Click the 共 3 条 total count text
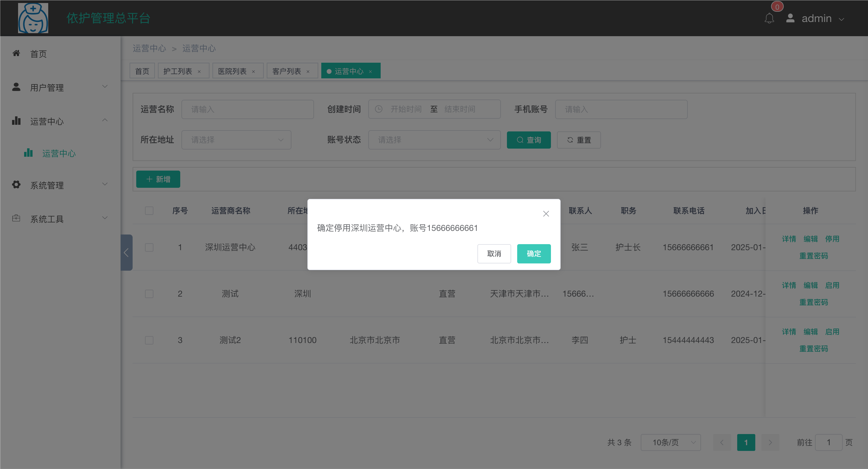Viewport: 868px width, 469px height. (x=619, y=442)
